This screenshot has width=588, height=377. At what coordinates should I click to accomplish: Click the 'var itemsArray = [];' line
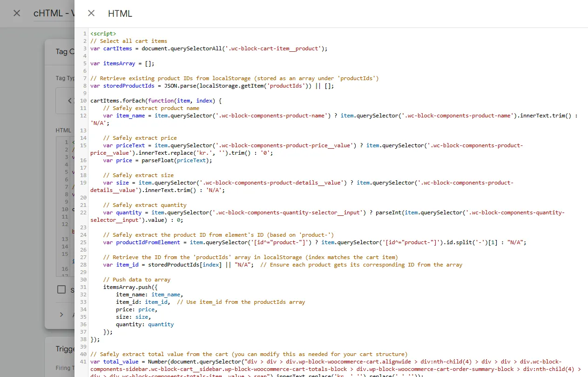(x=122, y=63)
